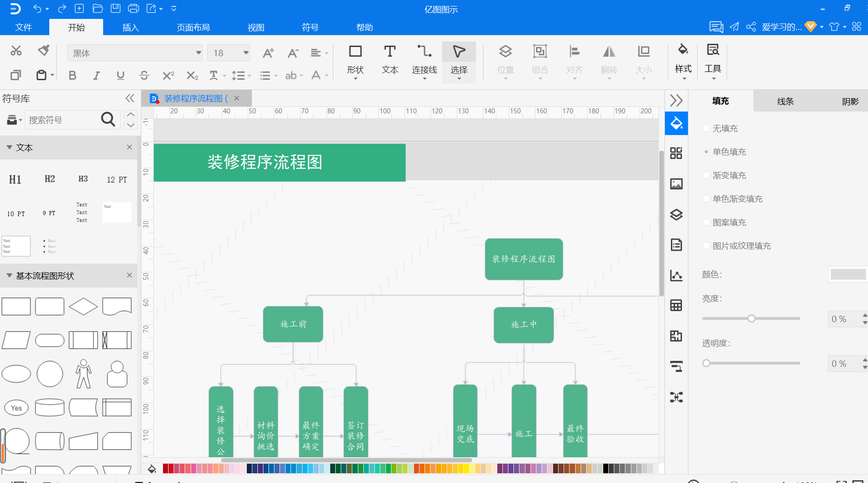868x483 pixels.
Task: Expand the 连接线 connector dropdown
Action: click(424, 79)
